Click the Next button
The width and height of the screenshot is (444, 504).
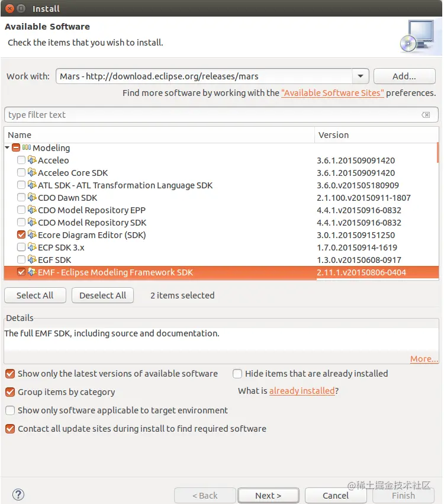268,495
